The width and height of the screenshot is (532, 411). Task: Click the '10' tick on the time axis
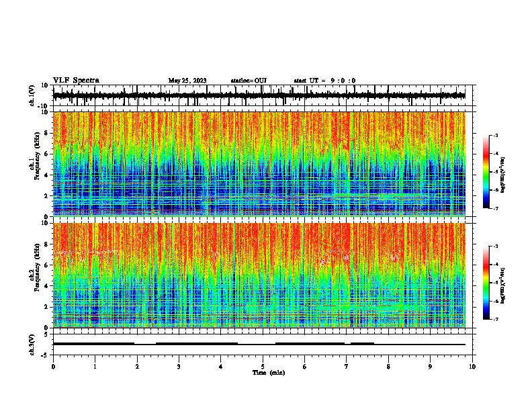pos(472,367)
